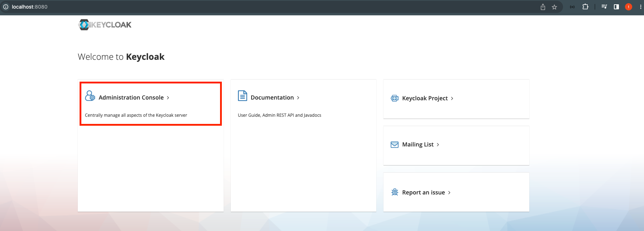This screenshot has width=644, height=231.
Task: Click 'Centrally manage all aspects of the Keycloak server'
Action: point(136,115)
